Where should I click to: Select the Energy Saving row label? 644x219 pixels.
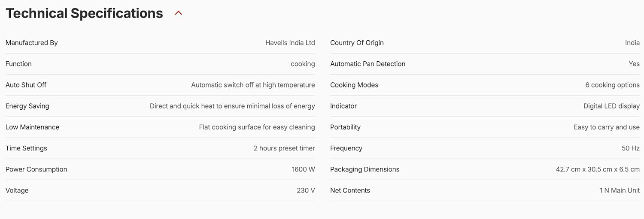[27, 106]
